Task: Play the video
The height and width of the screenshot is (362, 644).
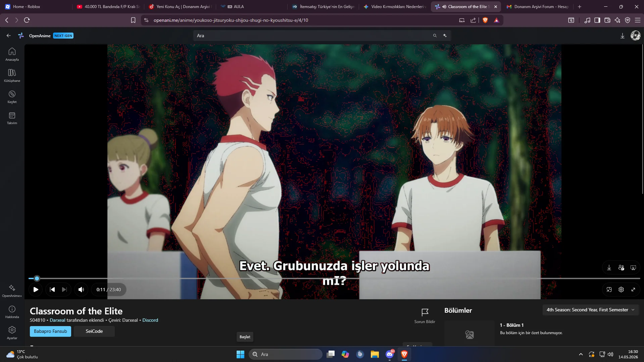Action: 36,290
